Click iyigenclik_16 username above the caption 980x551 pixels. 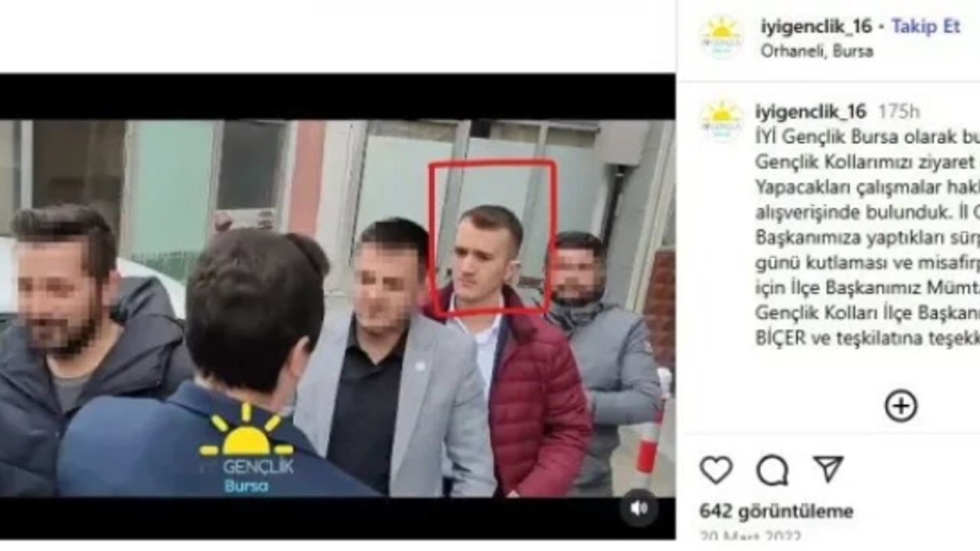coord(811,111)
